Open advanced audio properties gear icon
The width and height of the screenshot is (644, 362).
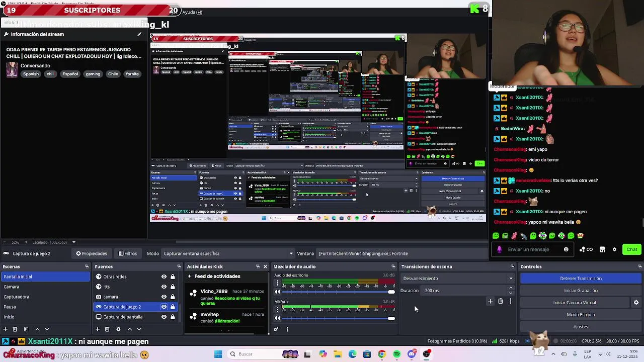276,329
